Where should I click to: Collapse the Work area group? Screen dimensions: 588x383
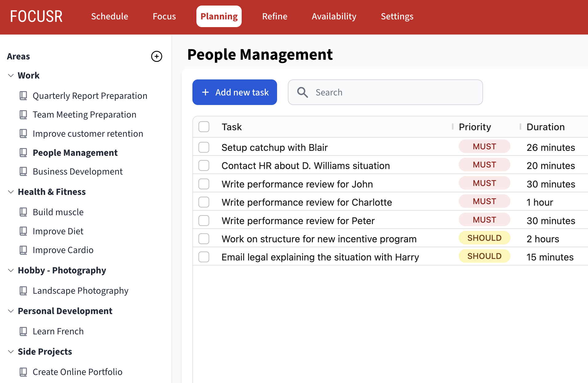point(11,75)
